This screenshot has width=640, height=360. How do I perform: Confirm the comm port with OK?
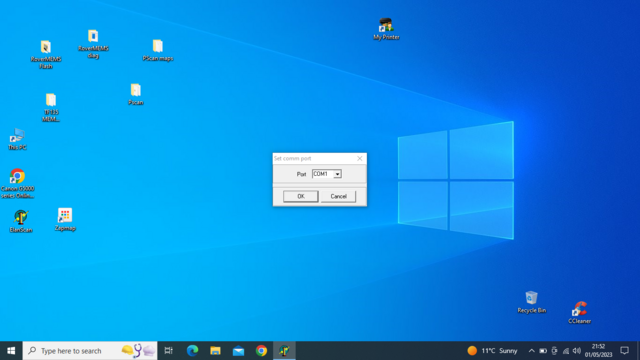pos(301,196)
